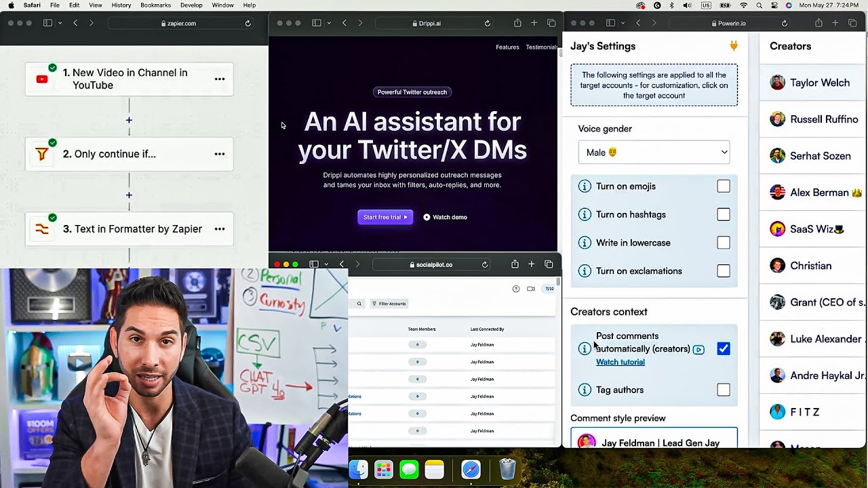Click the video camera icon in SocialPilot
This screenshot has height=488, width=868.
pos(531,289)
